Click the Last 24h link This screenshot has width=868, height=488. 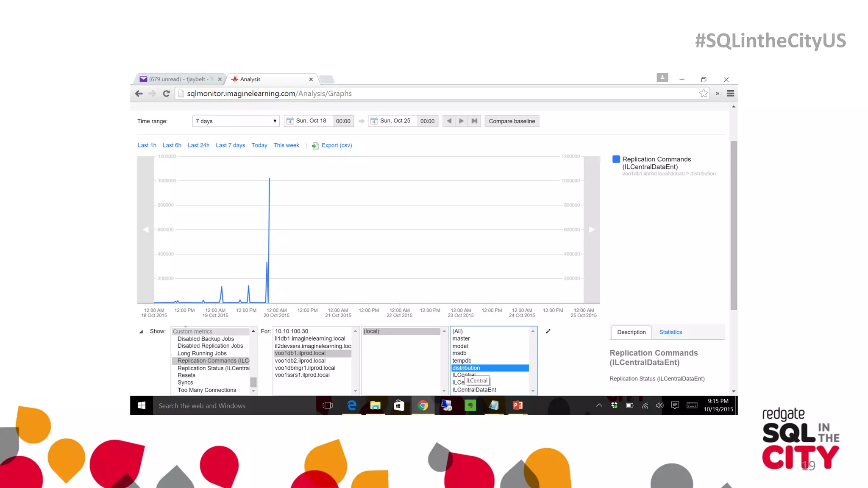(x=198, y=145)
